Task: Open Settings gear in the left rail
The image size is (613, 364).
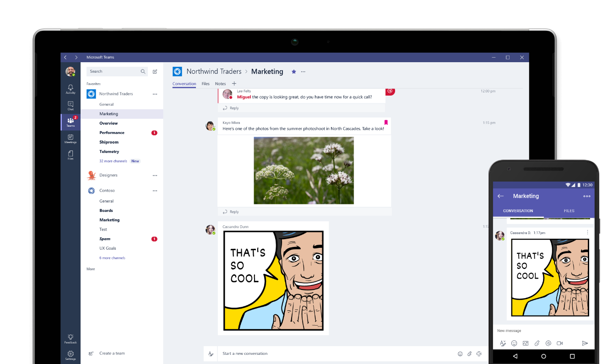Action: 71,355
